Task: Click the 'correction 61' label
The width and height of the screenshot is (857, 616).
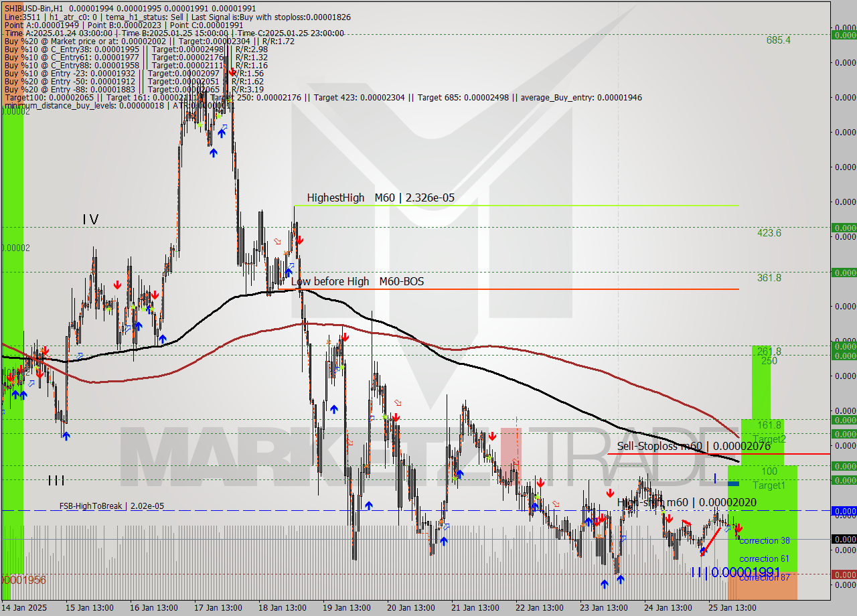Action: 764,558
